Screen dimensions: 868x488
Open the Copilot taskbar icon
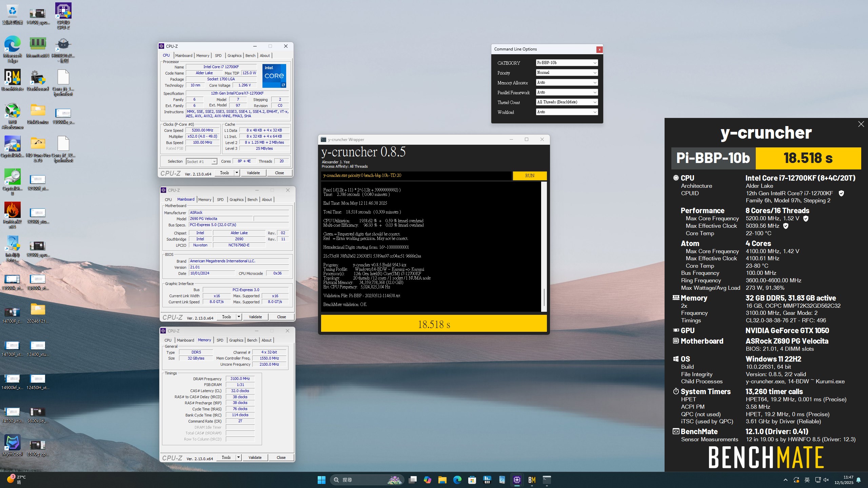(427, 480)
